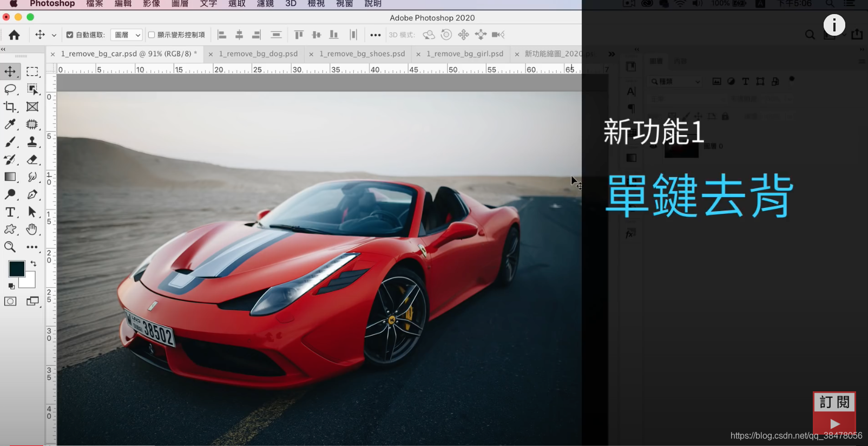
Task: Toggle 自動選取 checkbox
Action: 70,35
